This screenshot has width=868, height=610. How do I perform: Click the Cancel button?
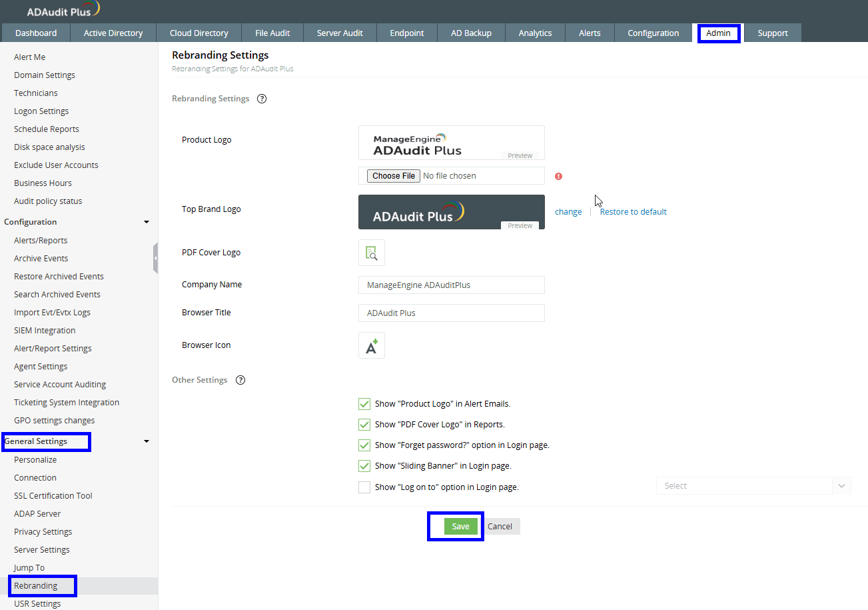click(500, 526)
